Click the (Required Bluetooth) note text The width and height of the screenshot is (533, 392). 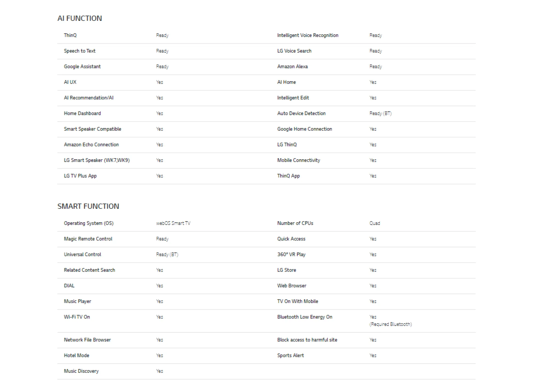point(391,324)
